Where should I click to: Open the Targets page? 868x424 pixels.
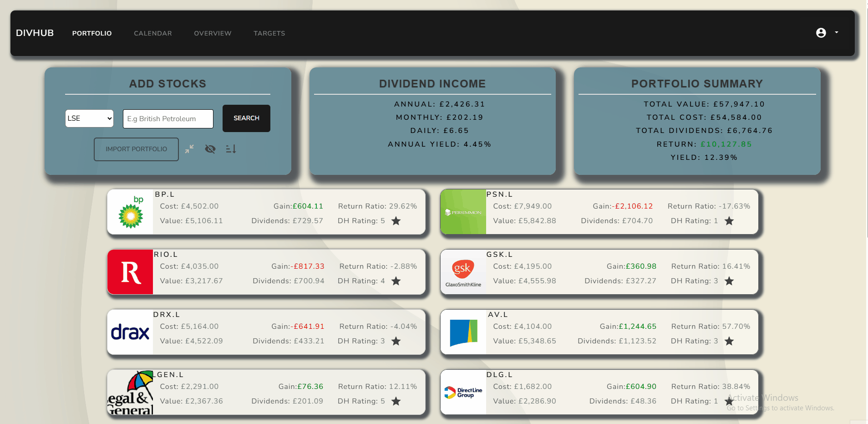(x=269, y=33)
